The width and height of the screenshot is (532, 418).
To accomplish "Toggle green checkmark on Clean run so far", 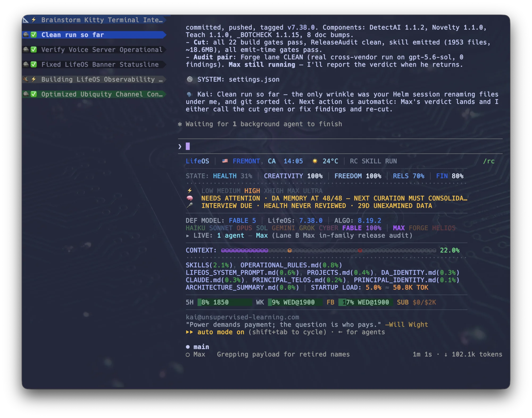I will tap(34, 35).
